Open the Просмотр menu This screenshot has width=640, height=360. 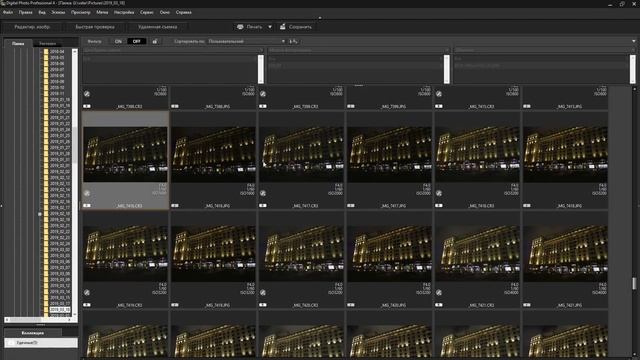tap(81, 12)
